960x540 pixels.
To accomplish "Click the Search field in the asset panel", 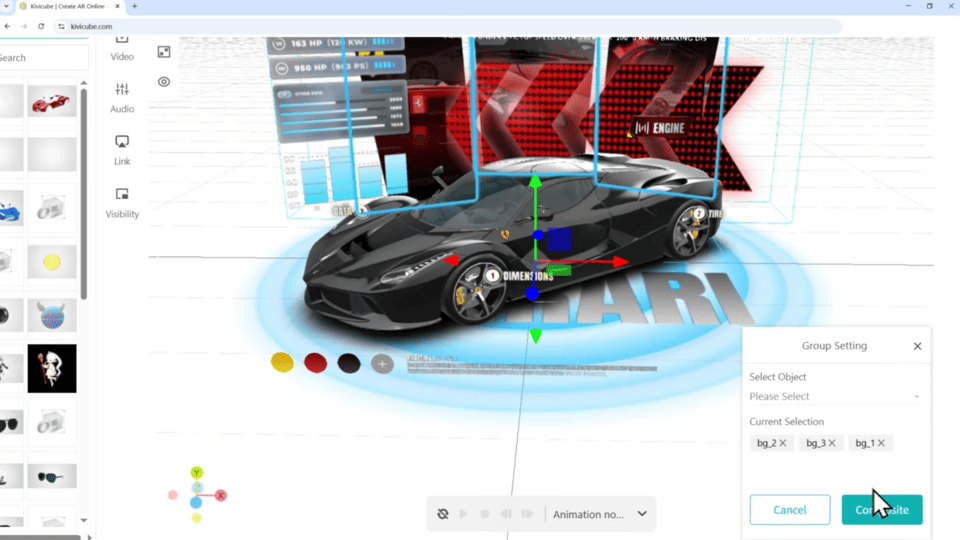I will (x=43, y=58).
